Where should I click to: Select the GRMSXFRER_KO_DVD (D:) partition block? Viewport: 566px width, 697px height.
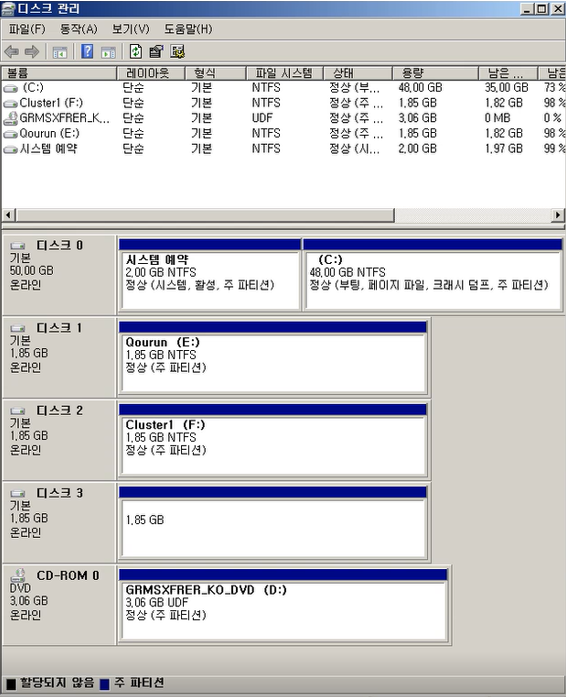[x=283, y=605]
